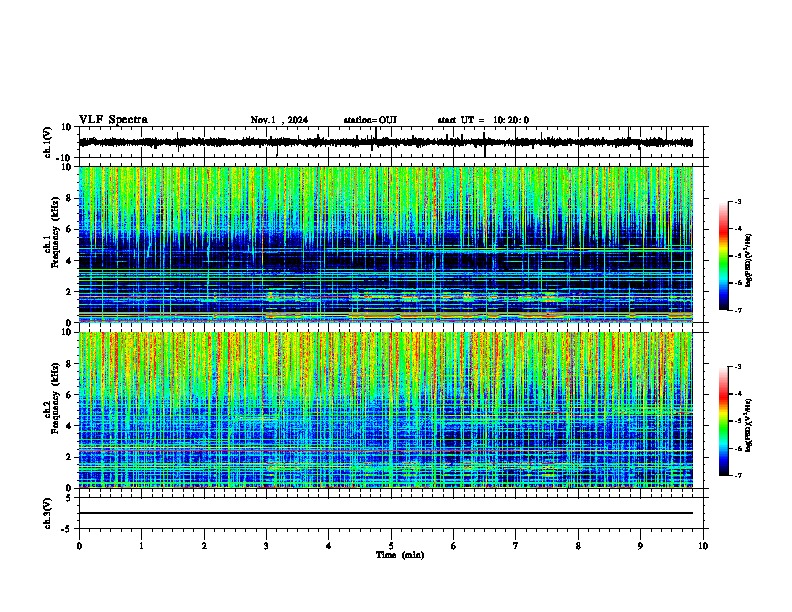Click the '-3' label on ch.2 colorbar

click(737, 367)
